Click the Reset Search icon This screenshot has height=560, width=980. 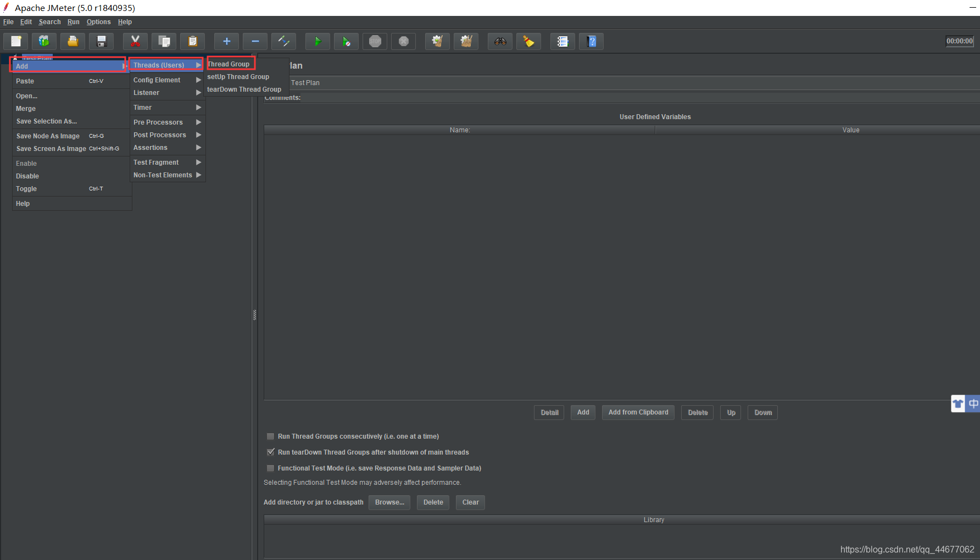pos(528,41)
